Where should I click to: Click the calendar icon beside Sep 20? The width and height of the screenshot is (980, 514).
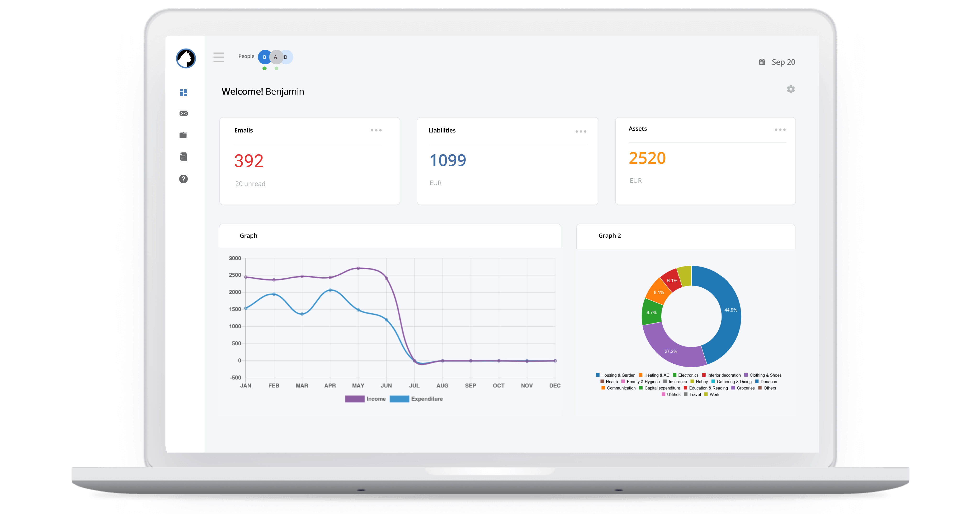[x=762, y=62]
